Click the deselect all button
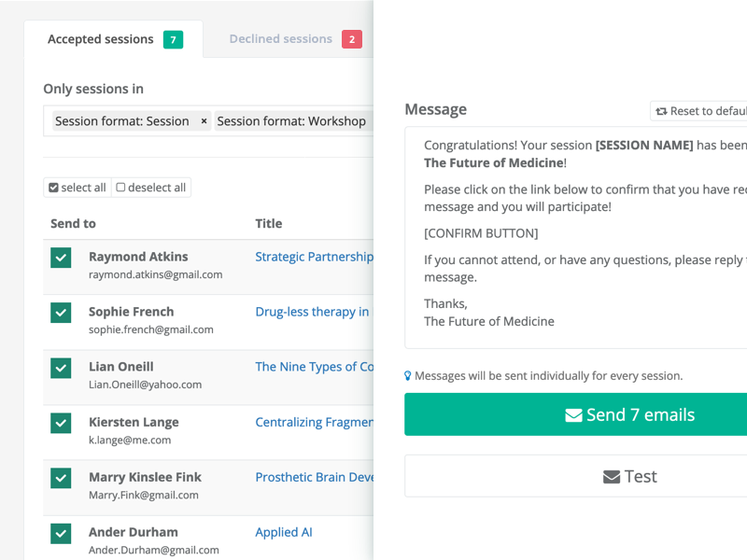 (x=151, y=188)
